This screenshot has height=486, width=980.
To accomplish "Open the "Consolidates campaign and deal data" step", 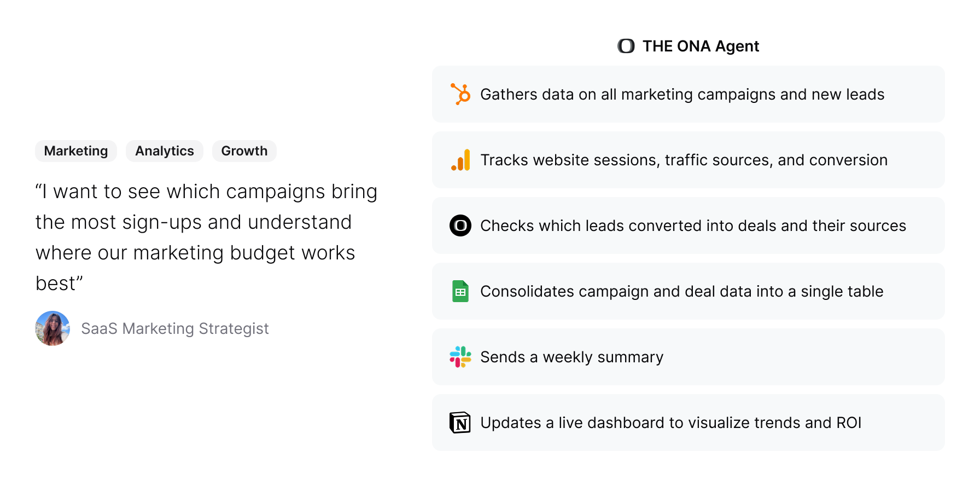I will (x=681, y=291).
